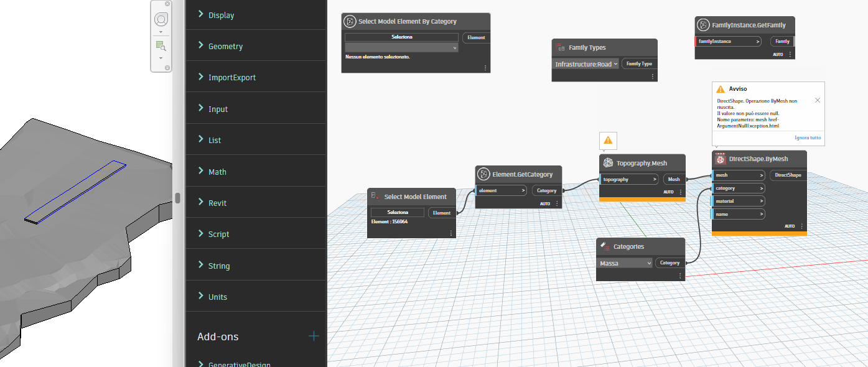868x367 pixels.
Task: Click the Element.GetCategory node icon
Action: (483, 174)
